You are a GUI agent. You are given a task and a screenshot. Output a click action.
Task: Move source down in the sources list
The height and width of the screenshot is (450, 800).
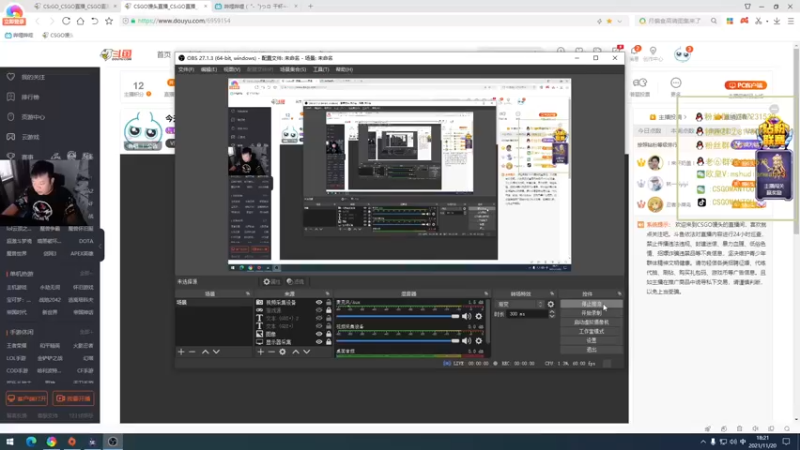point(307,352)
